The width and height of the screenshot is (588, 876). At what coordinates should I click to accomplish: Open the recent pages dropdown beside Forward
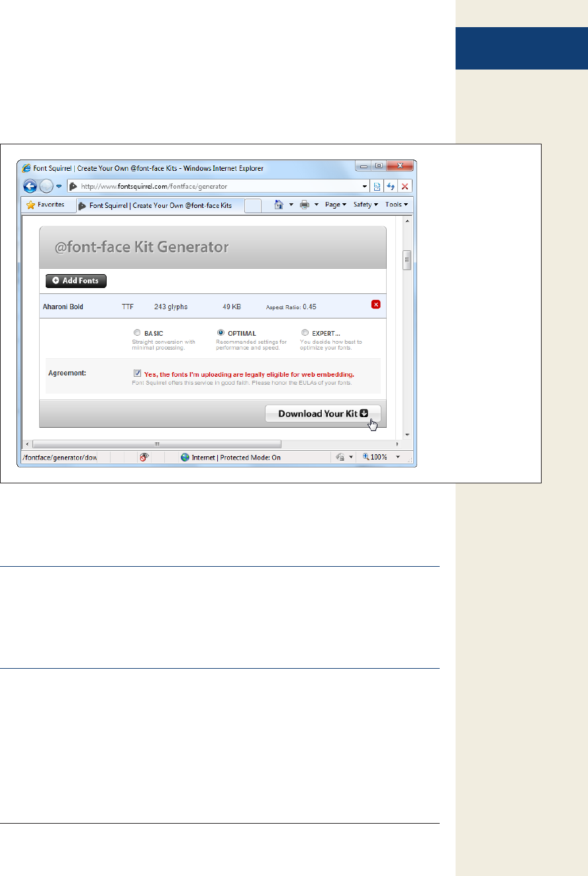(58, 187)
